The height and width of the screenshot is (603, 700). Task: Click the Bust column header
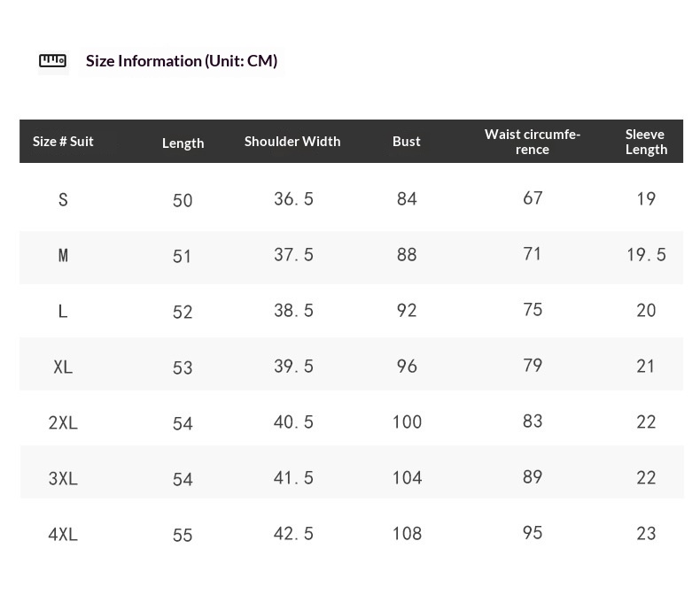(407, 141)
